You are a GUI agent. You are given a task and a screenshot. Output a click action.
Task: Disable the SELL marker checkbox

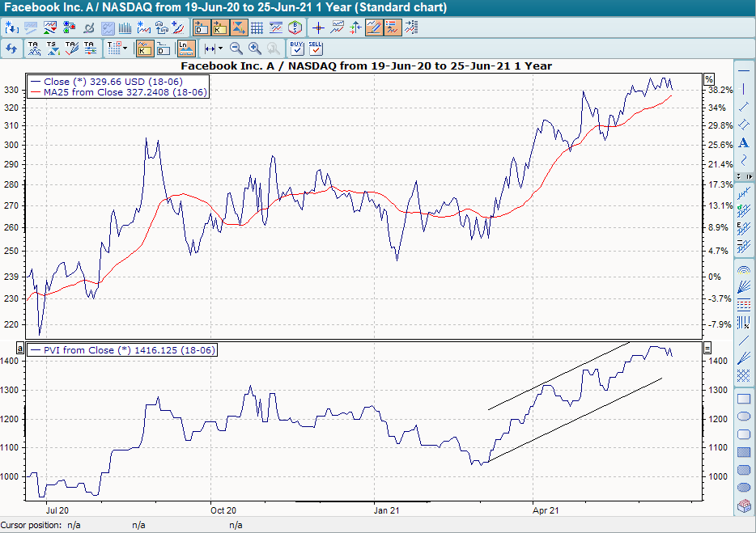point(315,49)
